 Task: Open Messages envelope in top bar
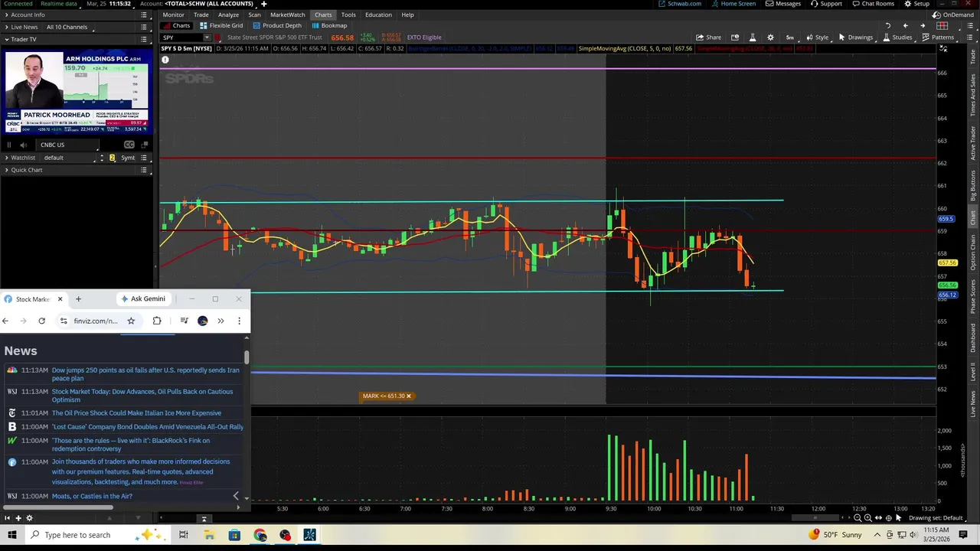[782, 4]
